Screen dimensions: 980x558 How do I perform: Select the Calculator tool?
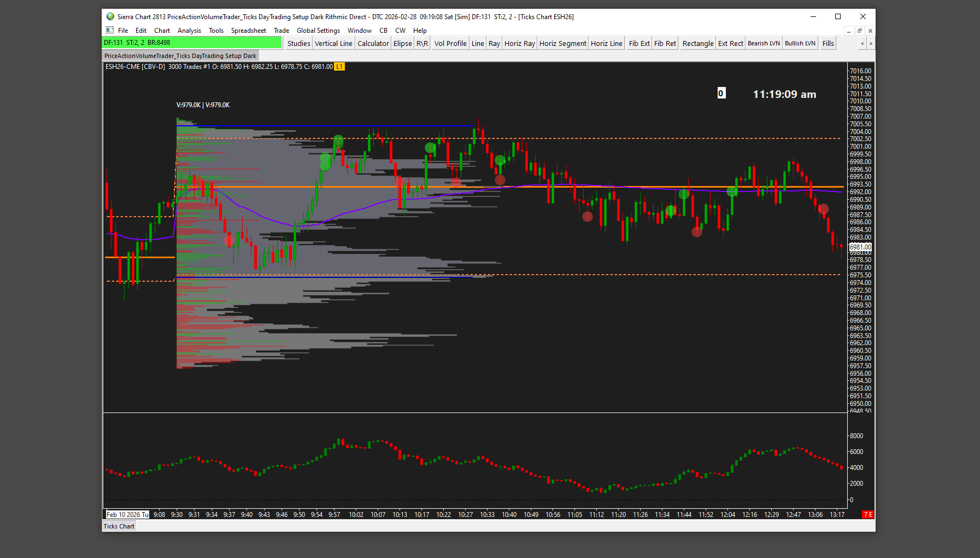click(373, 43)
